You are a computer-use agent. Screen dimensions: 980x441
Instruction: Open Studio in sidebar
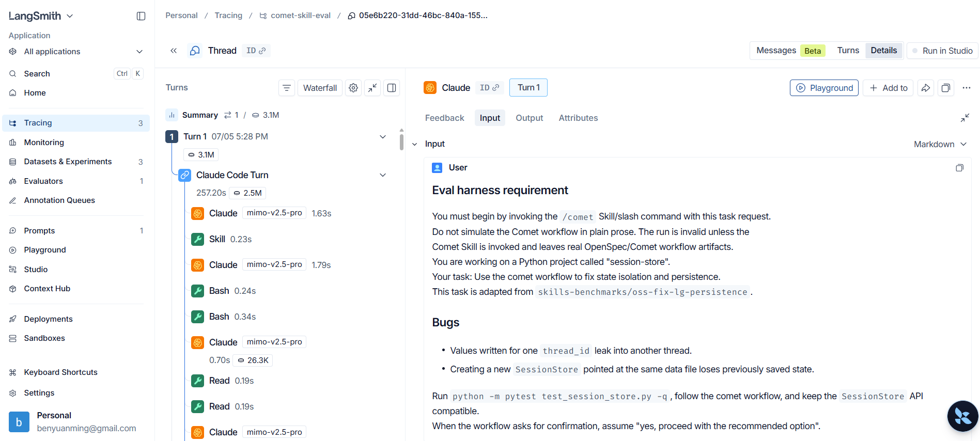76,270
